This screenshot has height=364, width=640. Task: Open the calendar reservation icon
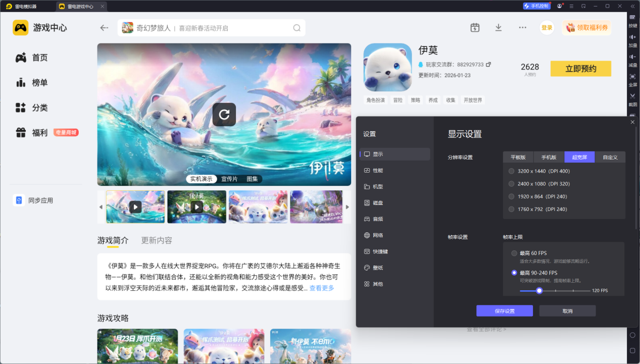coord(475,28)
